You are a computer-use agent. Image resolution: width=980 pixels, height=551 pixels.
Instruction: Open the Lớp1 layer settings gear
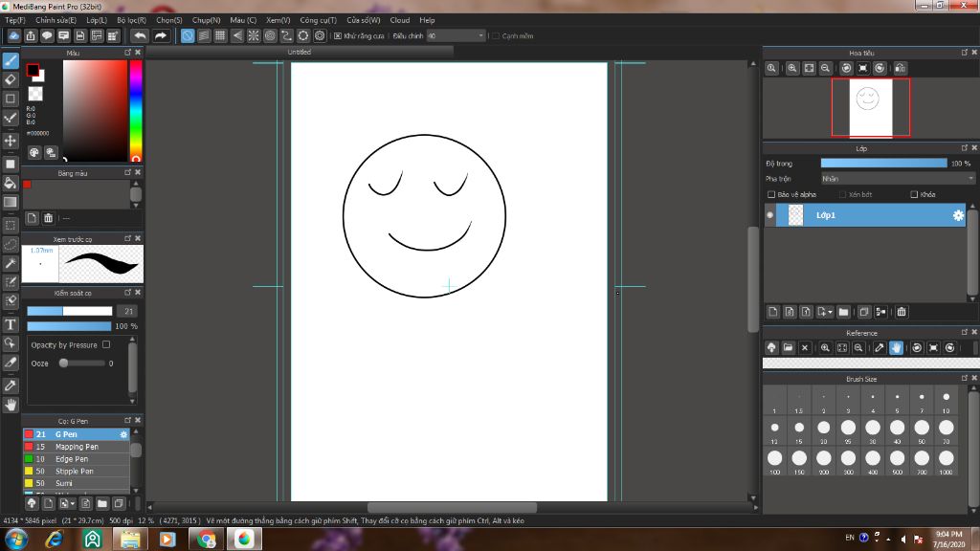(958, 215)
